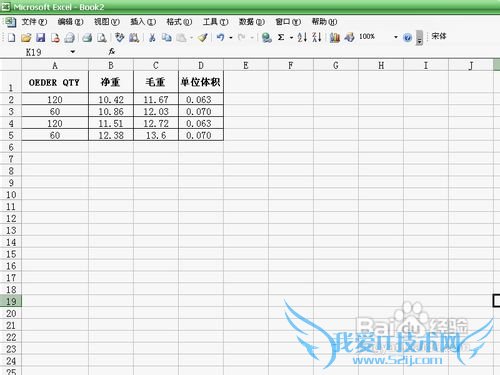
Task: Click the Redo arrow icon
Action: click(x=242, y=37)
